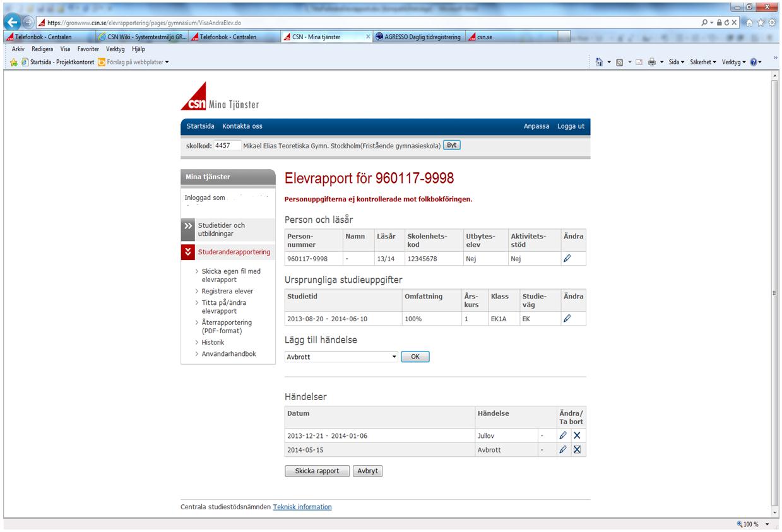Image resolution: width=782 pixels, height=532 pixels.
Task: Click the printer icon in command bar
Action: click(x=651, y=62)
